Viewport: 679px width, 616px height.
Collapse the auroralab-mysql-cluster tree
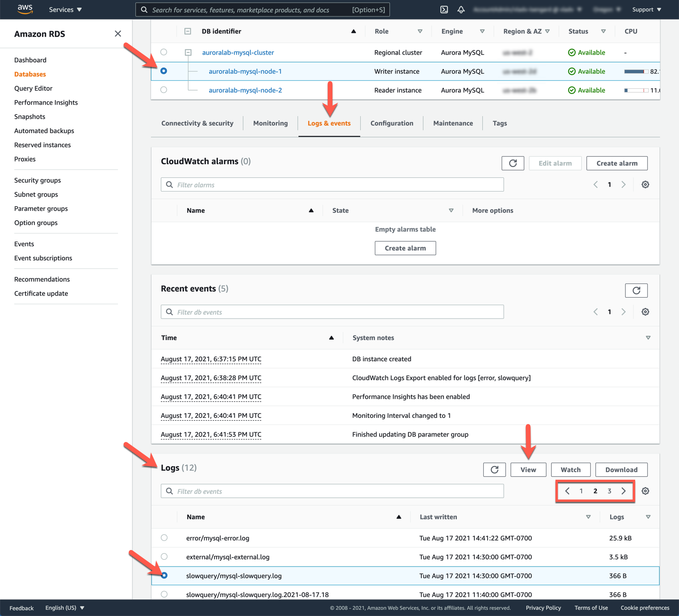click(x=188, y=52)
